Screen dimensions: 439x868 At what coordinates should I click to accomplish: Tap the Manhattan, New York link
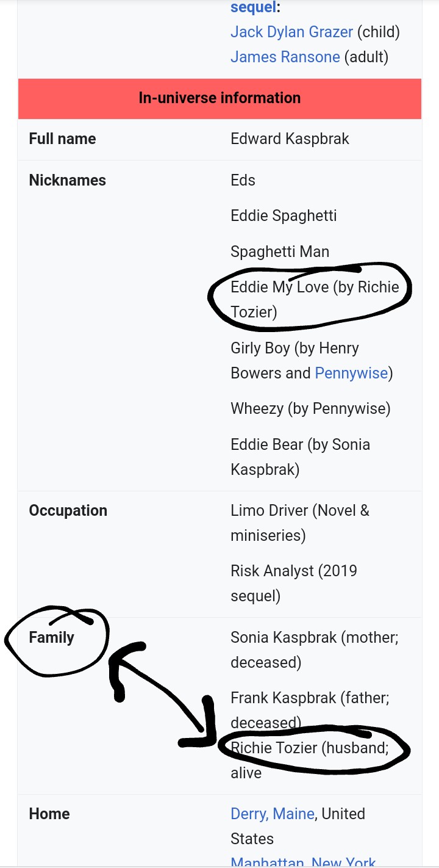click(x=303, y=862)
